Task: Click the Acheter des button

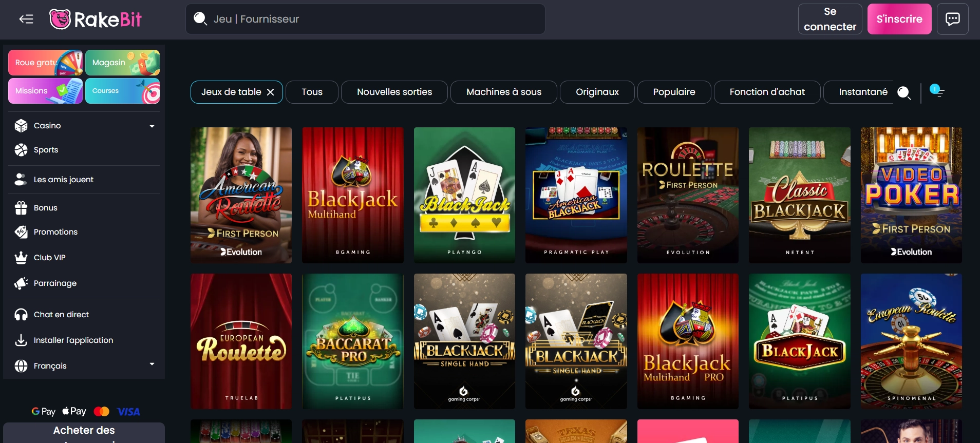Action: 84,433
